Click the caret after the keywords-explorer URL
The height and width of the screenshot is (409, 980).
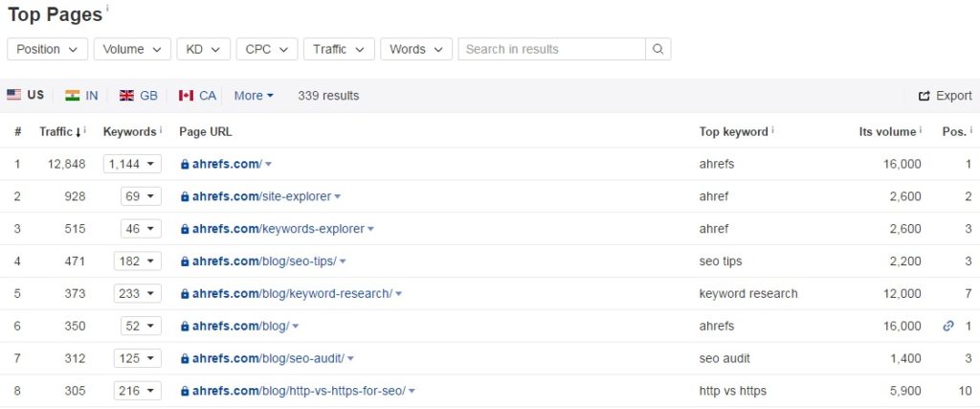tap(370, 230)
